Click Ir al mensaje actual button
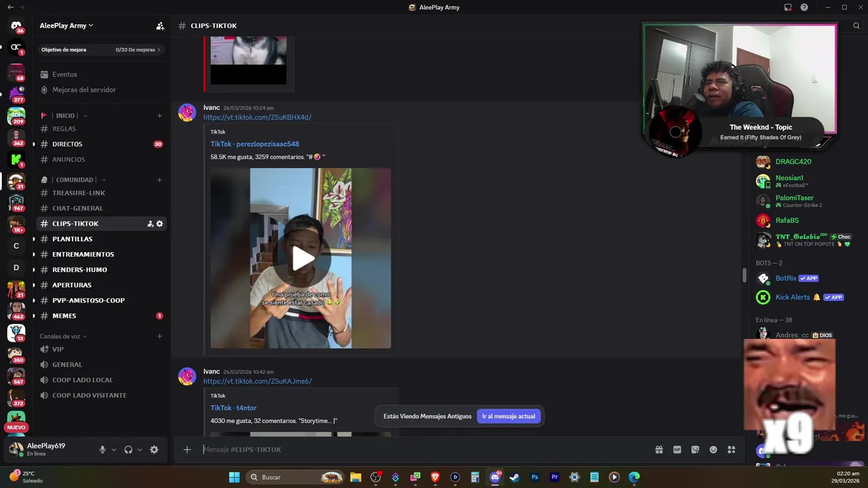This screenshot has width=868, height=488. point(509,416)
